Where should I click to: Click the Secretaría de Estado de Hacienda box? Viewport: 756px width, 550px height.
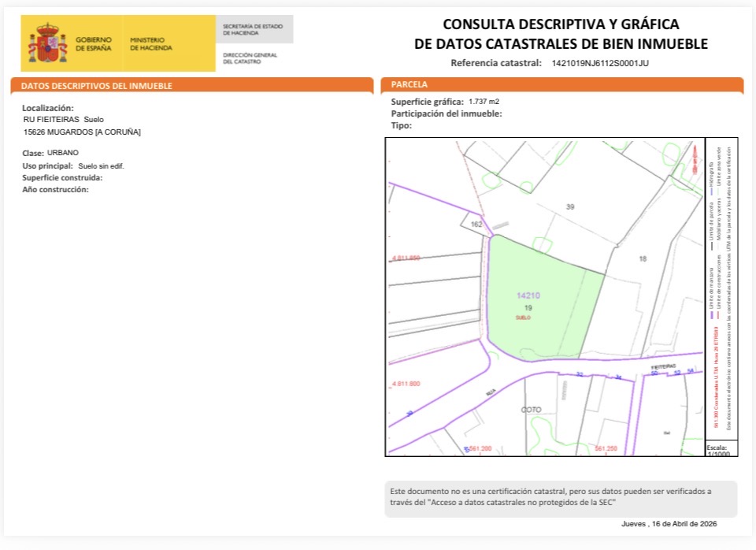point(254,29)
